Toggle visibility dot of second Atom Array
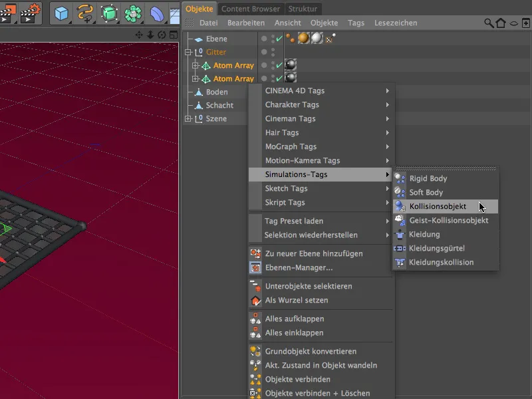 tap(264, 78)
